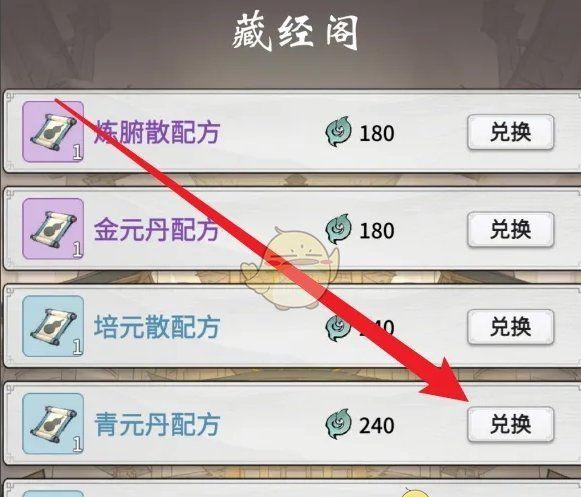Tap the 培元散配方 recipe scroll icon

pyautogui.click(x=53, y=327)
